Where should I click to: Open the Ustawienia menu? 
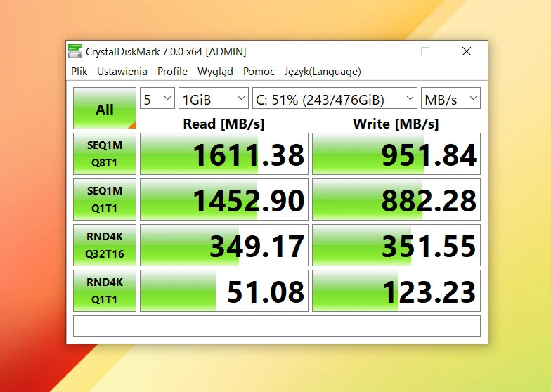(122, 72)
